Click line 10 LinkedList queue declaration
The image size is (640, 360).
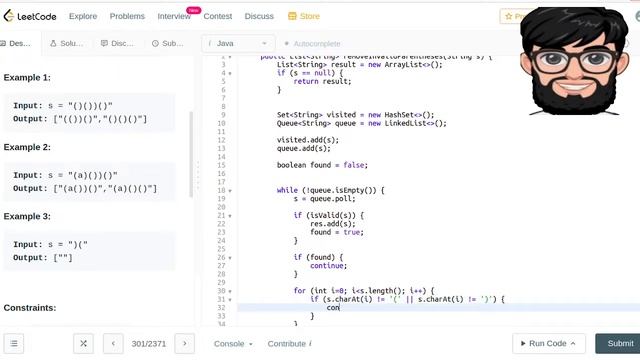click(x=362, y=123)
